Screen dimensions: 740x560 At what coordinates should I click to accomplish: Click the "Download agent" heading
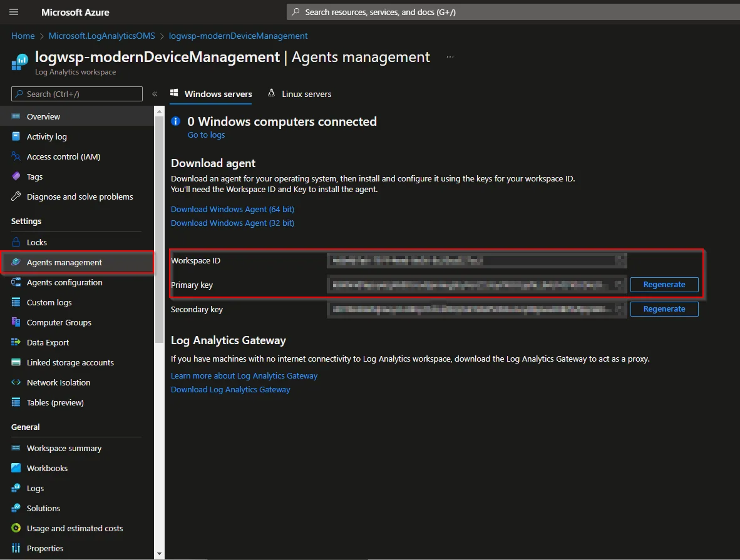[x=213, y=163]
